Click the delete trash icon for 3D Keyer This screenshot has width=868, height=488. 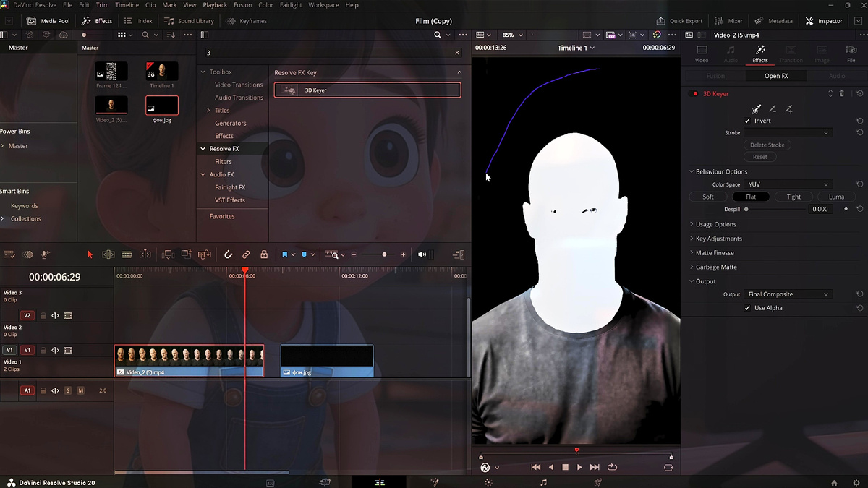[x=842, y=94]
